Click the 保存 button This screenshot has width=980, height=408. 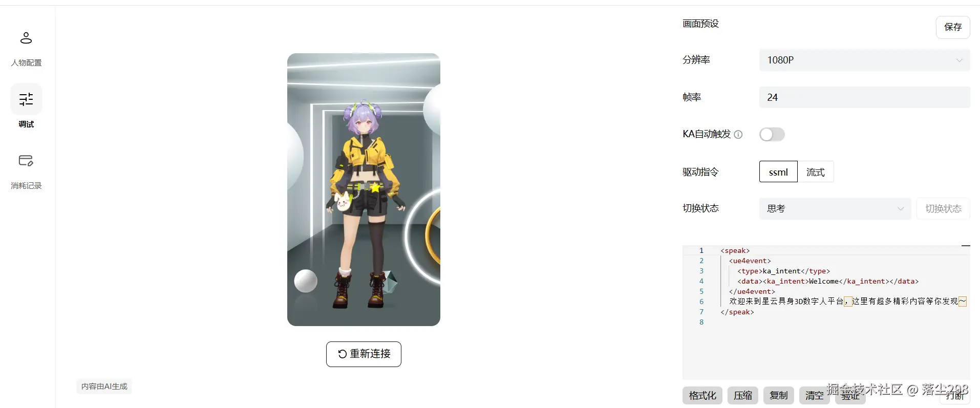pyautogui.click(x=953, y=27)
